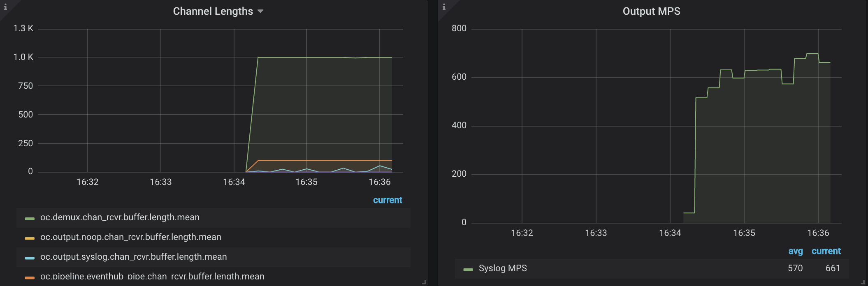Click the orange swatch for oc.pipeline.eventhub series
This screenshot has height=286, width=868.
[30, 277]
